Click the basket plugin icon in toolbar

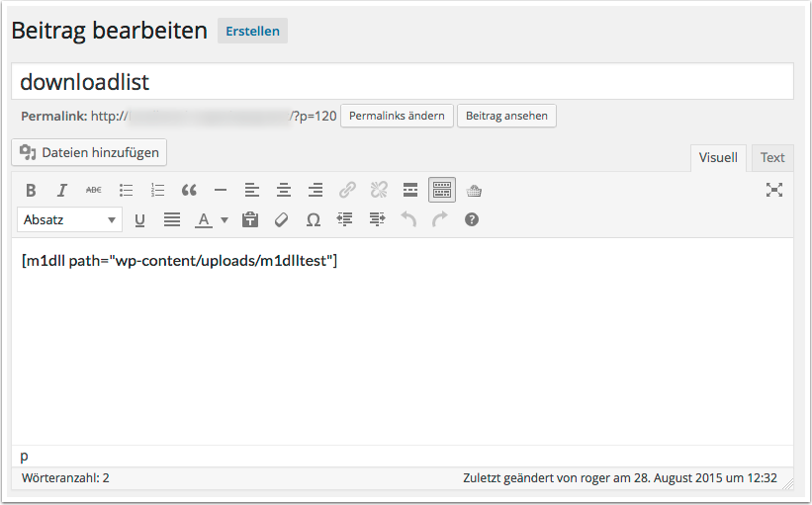coord(474,191)
